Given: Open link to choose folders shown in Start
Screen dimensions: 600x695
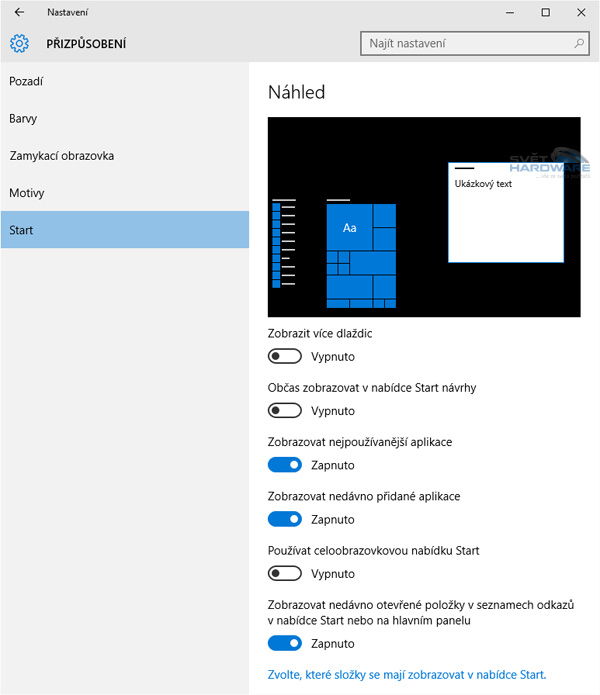Looking at the screenshot, I should point(407,674).
